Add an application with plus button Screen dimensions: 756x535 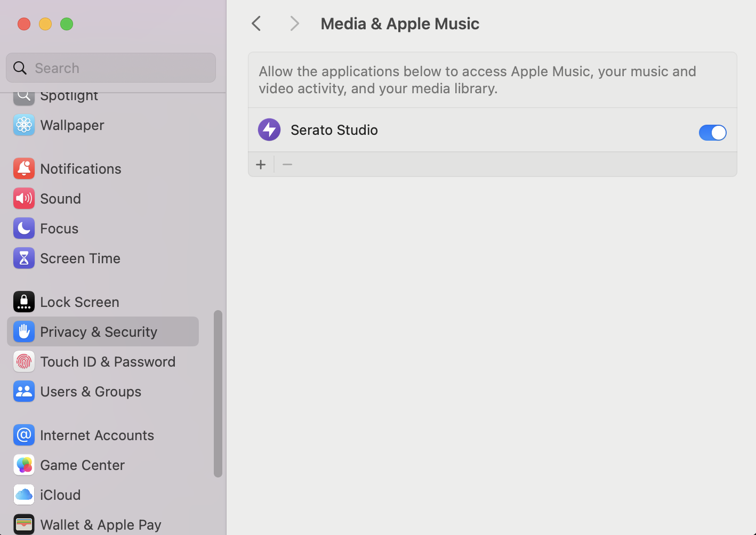click(x=261, y=165)
